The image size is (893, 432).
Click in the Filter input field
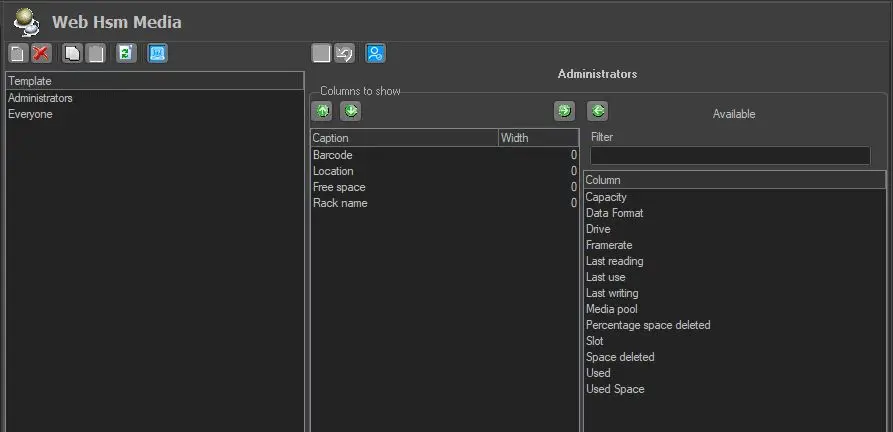point(730,156)
